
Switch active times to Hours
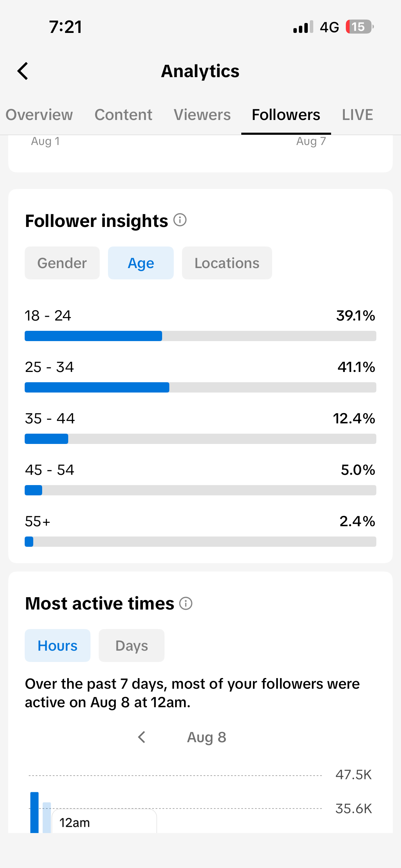click(x=58, y=646)
